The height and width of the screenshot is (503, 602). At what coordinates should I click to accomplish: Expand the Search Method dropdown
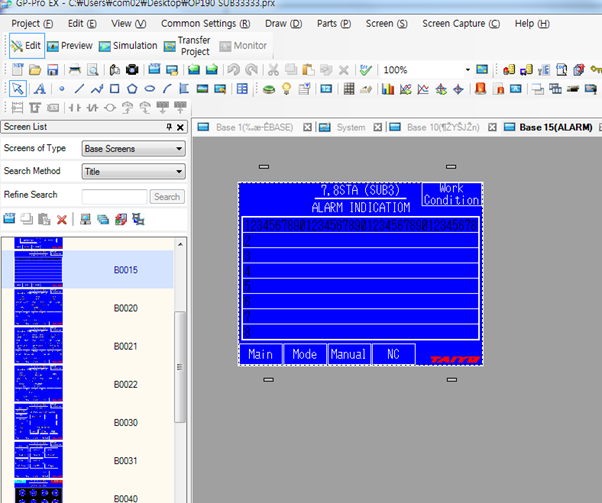[179, 171]
